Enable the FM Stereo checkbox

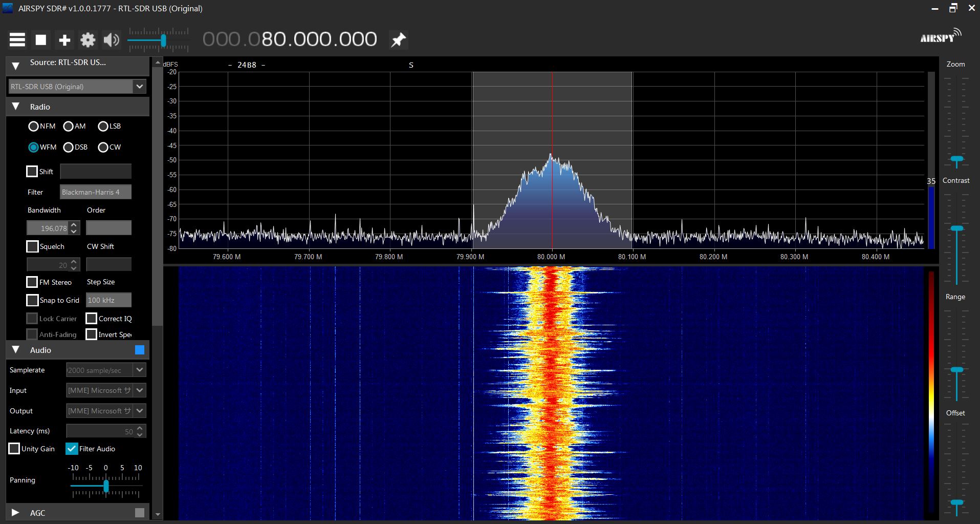[32, 282]
